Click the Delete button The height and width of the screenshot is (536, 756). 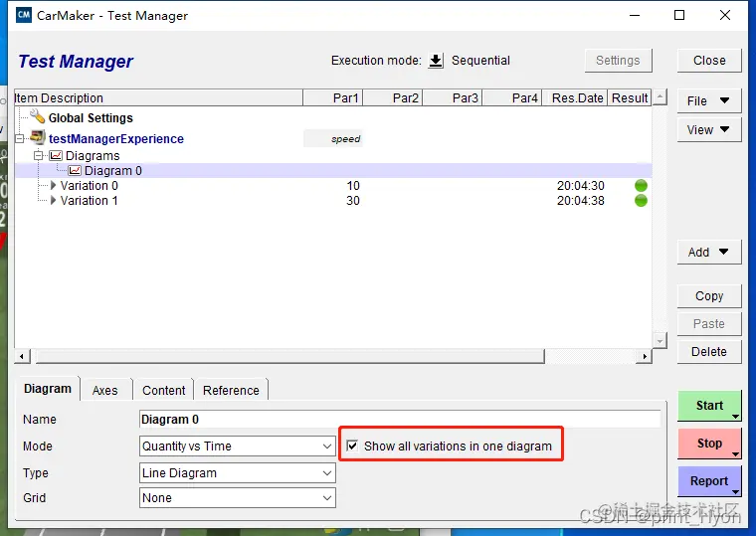pyautogui.click(x=709, y=352)
